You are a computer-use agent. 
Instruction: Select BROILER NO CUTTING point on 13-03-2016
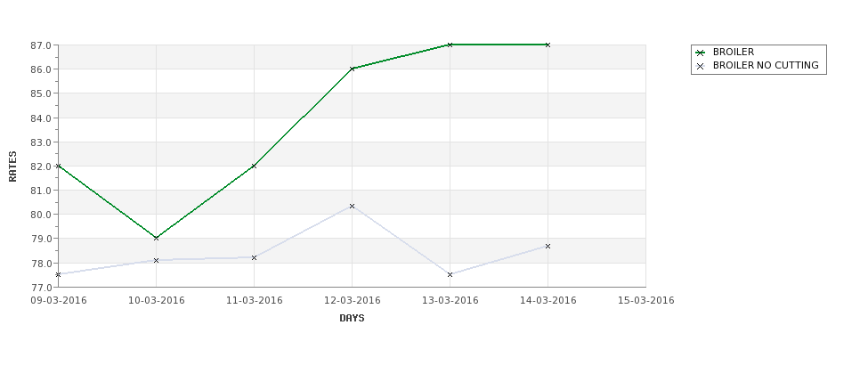[450, 274]
